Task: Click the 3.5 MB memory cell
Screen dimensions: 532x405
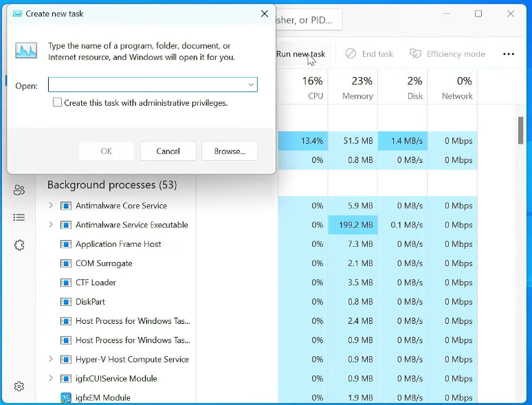Action: pyautogui.click(x=353, y=283)
